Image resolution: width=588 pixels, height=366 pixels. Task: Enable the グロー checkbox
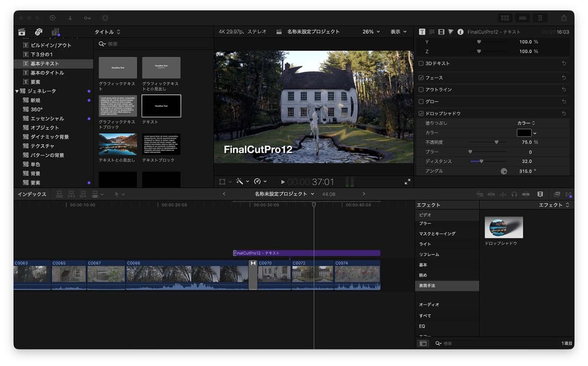(421, 102)
